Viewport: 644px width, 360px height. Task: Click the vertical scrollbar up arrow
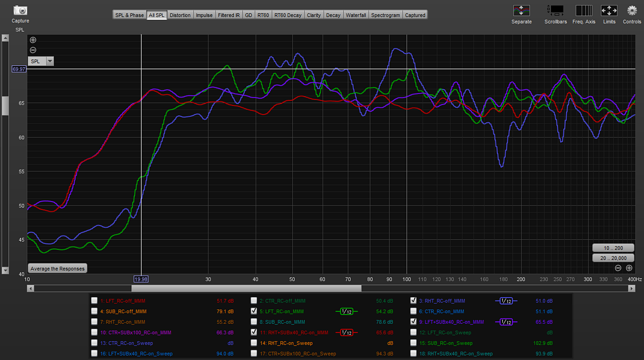point(5,38)
